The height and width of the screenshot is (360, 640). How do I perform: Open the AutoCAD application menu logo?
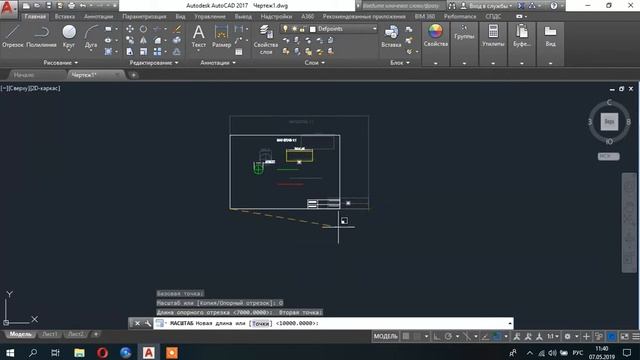(8, 8)
